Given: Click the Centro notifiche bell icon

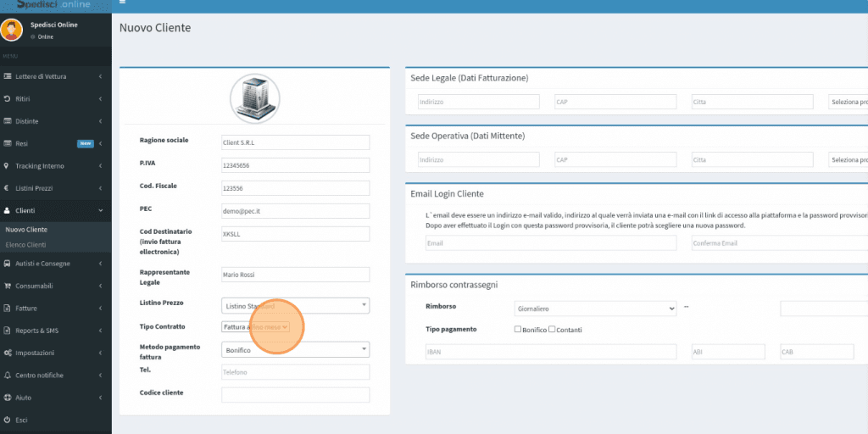Looking at the screenshot, I should [x=7, y=376].
